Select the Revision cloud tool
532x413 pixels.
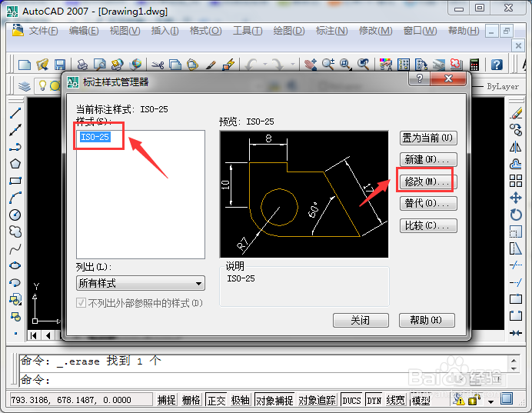coord(15,231)
